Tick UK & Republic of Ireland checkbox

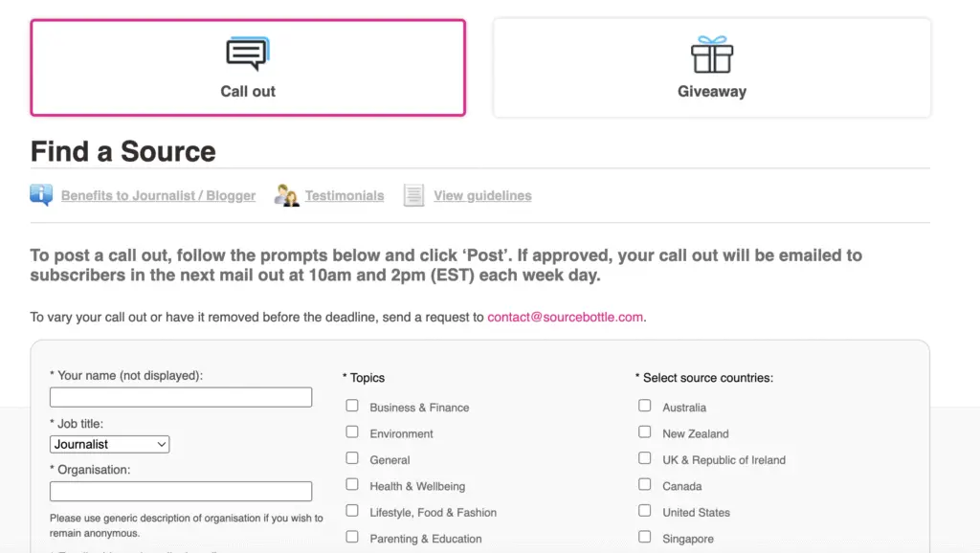[645, 458]
